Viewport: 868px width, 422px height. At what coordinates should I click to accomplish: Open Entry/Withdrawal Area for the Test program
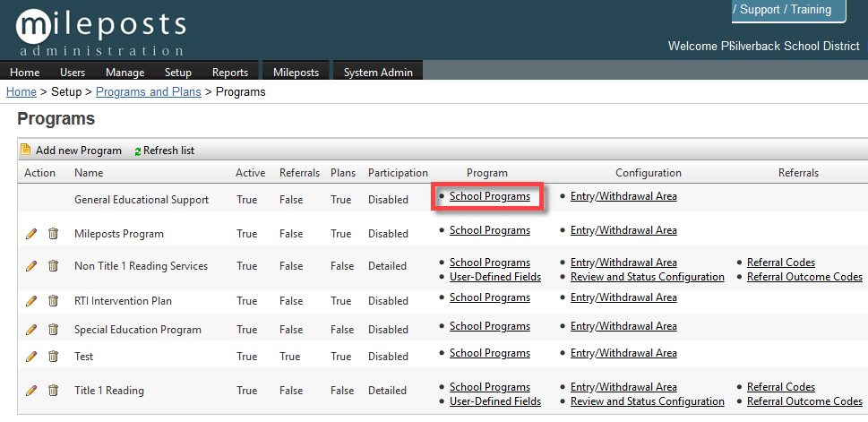click(x=623, y=353)
